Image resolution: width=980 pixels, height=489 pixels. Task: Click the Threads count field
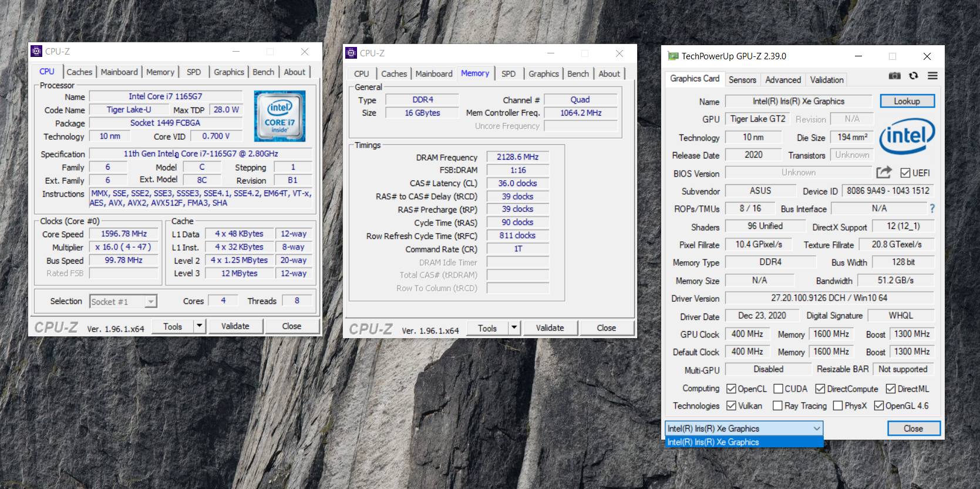[x=297, y=301]
